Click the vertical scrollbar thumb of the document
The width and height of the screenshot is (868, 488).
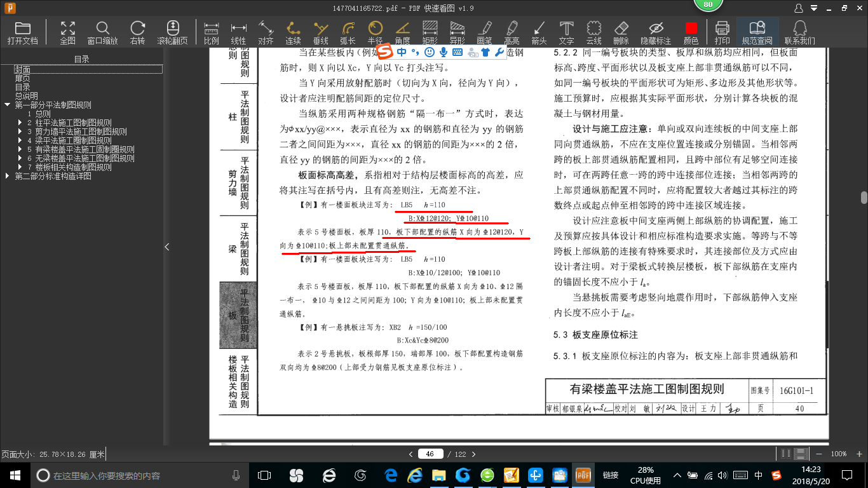point(864,198)
